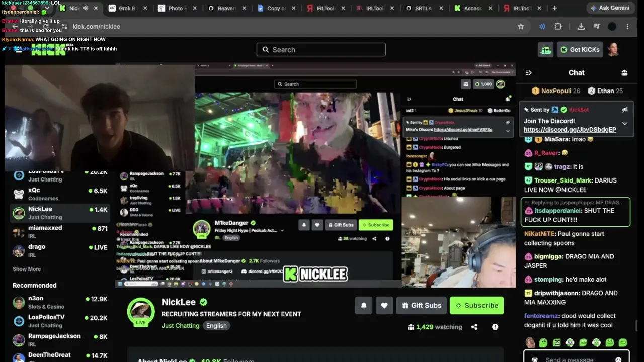Subscribe to NickLee's channel
Image resolution: width=644 pixels, height=362 pixels.
tap(476, 305)
